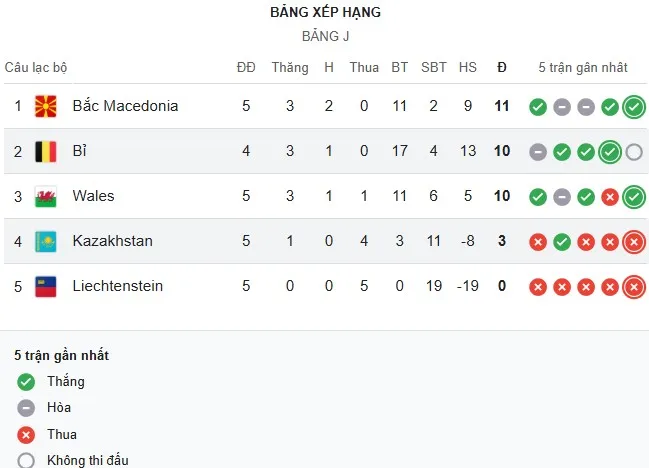649x468 pixels.
Task: Click the Liechtenstein flag icon
Action: coord(45,286)
